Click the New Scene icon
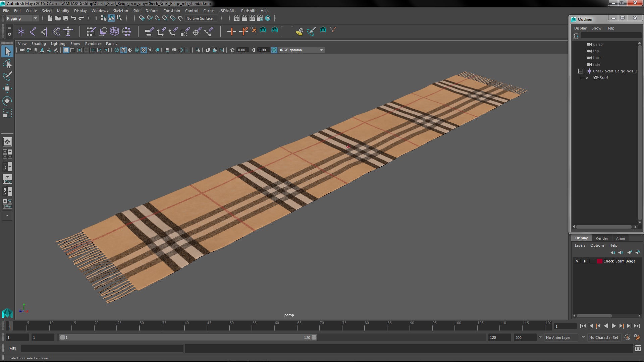This screenshot has height=362, width=644. (50, 18)
